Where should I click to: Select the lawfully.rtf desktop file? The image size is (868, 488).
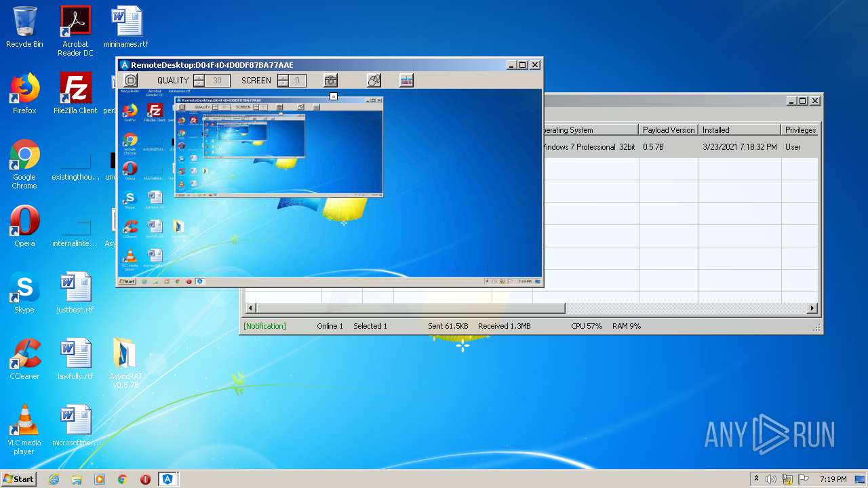coord(75,359)
